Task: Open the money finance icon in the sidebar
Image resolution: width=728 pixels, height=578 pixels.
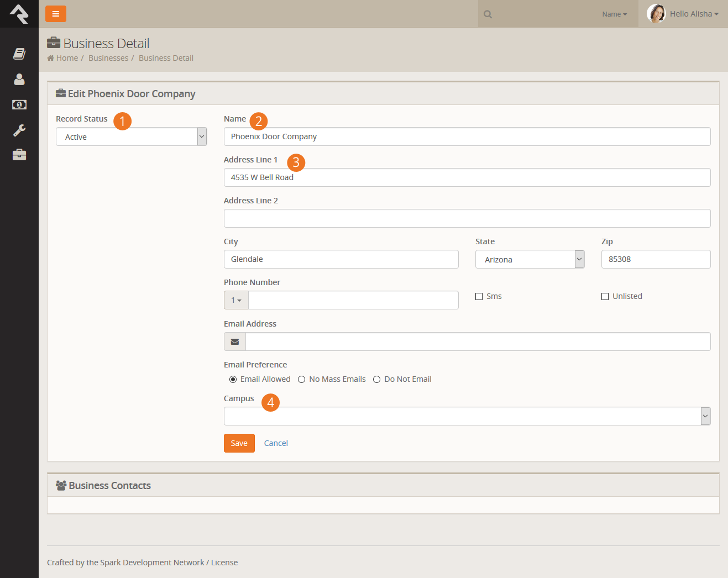Action: coord(19,104)
